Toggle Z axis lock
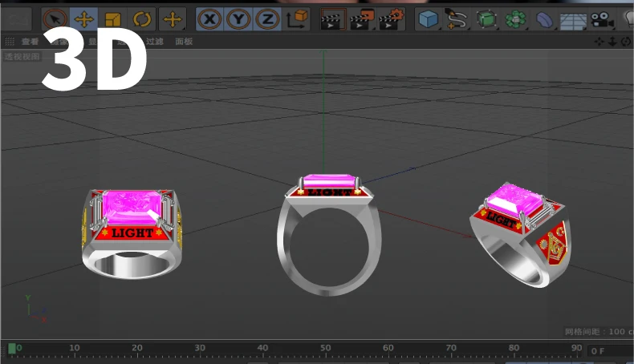 click(x=267, y=19)
